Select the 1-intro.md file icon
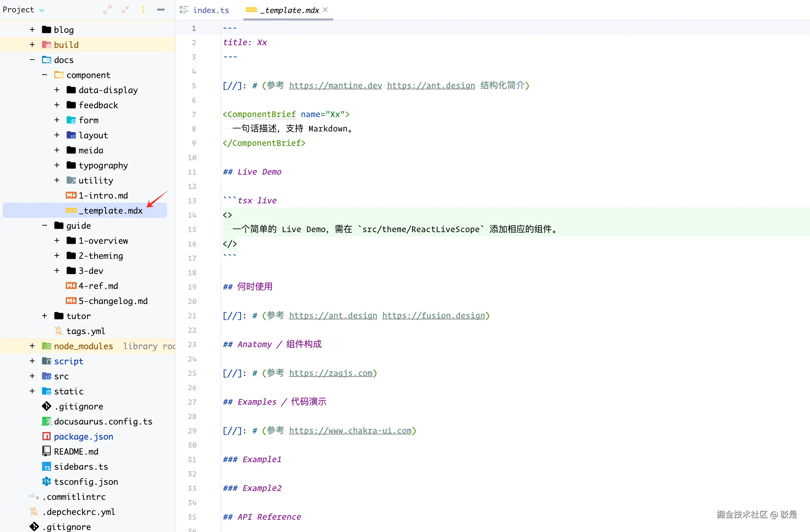 point(71,195)
